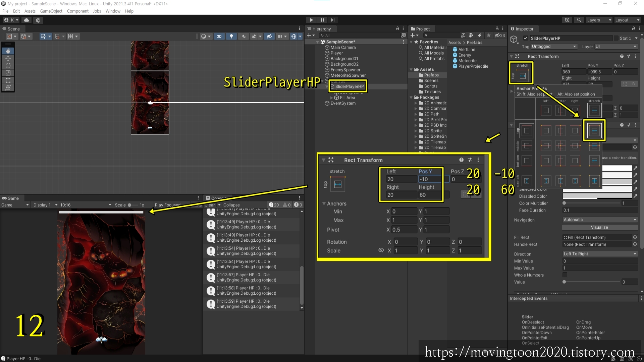This screenshot has width=644, height=362.
Task: Open the Tag Untagged dropdown
Action: (x=554, y=47)
